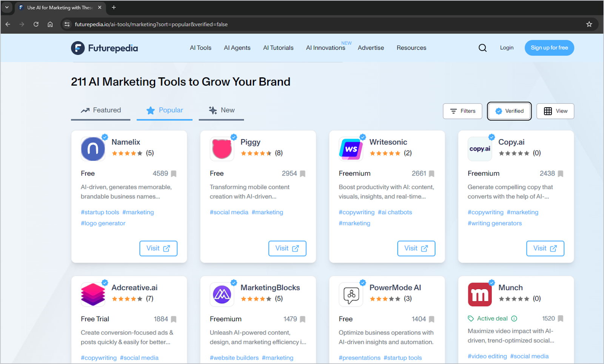Image resolution: width=604 pixels, height=364 pixels.
Task: Bookmark the Writesonic tool
Action: 431,174
